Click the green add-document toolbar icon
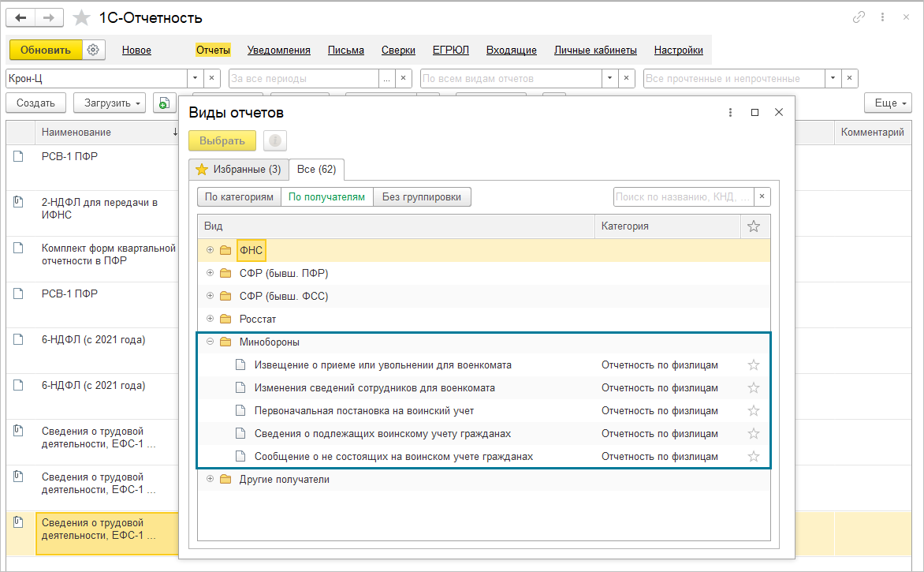 [x=165, y=103]
